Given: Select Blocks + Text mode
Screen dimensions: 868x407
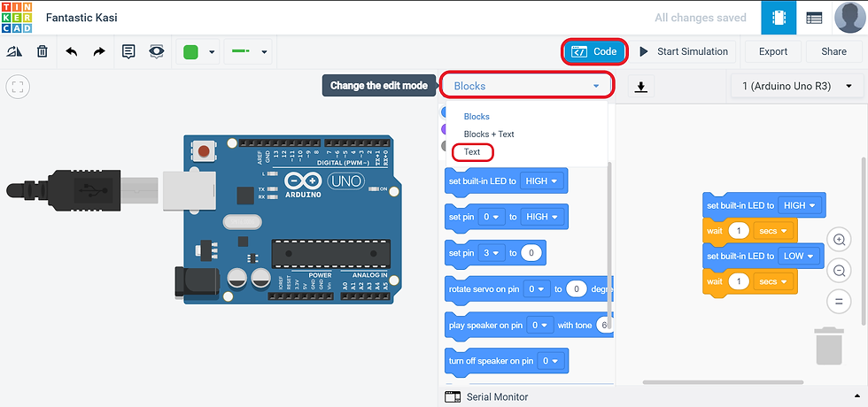Looking at the screenshot, I should [x=489, y=134].
